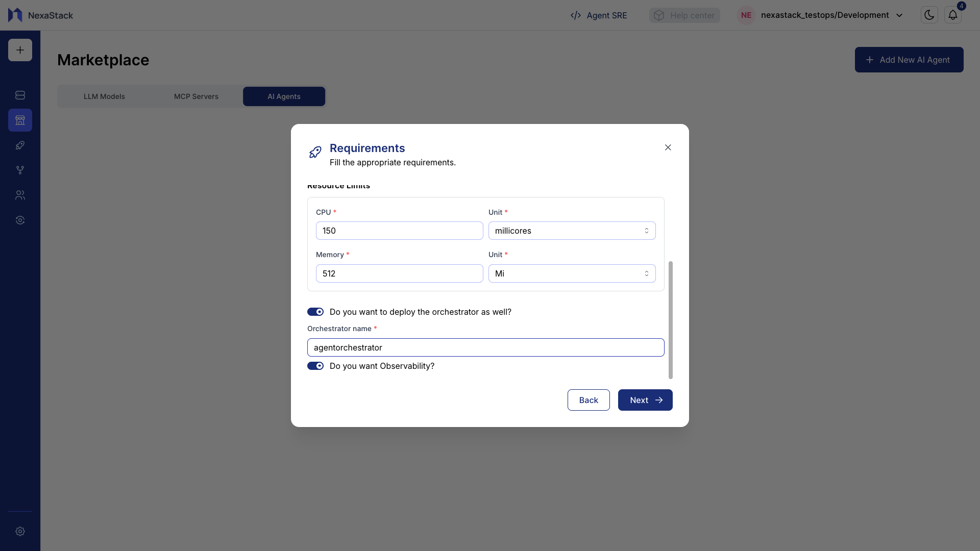This screenshot has height=551, width=980.
Task: Click the Next button in the dialog
Action: [645, 400]
